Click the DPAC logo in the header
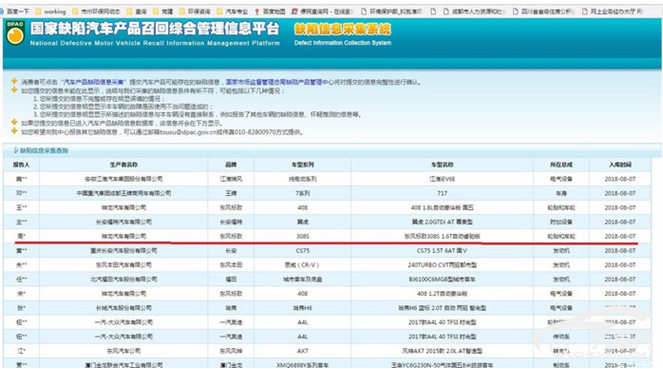The width and height of the screenshot is (663, 369). coord(15,33)
